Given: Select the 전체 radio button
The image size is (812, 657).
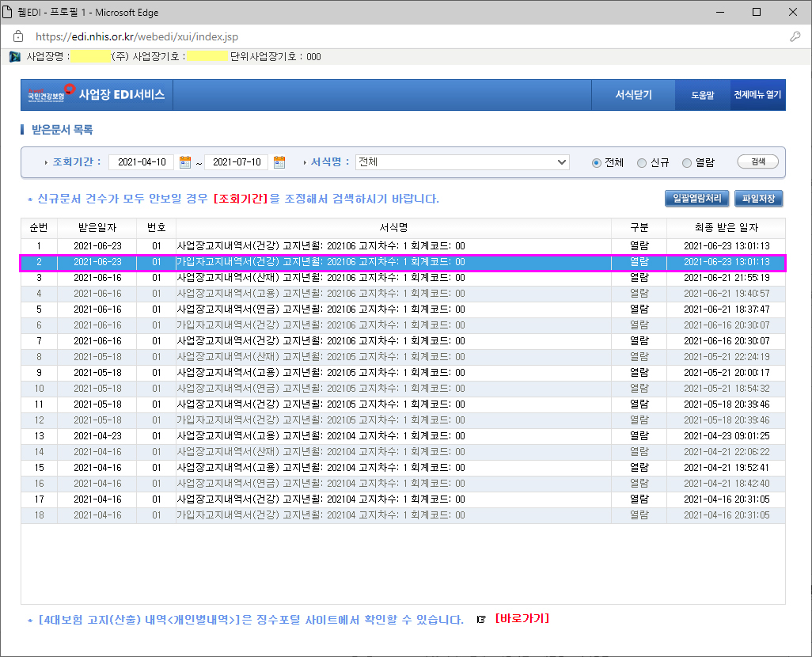Looking at the screenshot, I should (x=597, y=162).
